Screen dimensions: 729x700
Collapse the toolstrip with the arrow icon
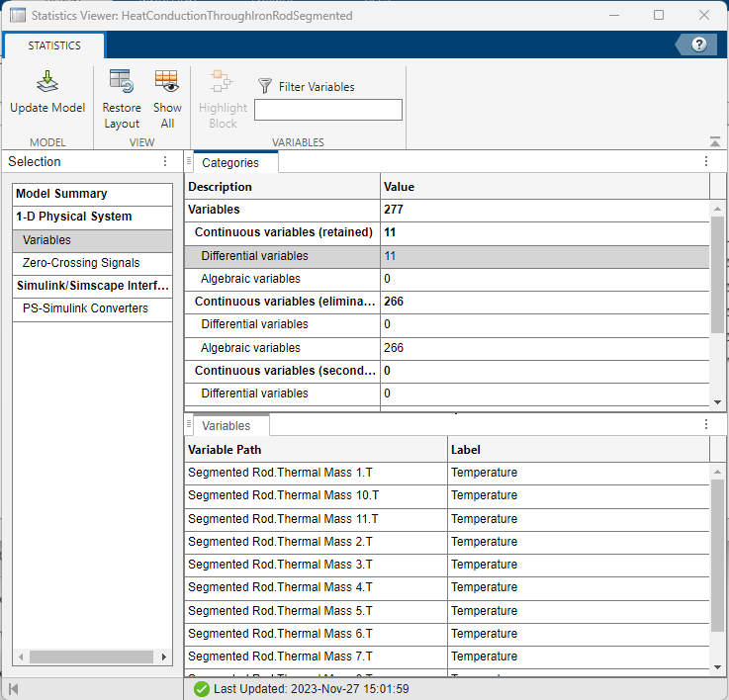coord(715,141)
